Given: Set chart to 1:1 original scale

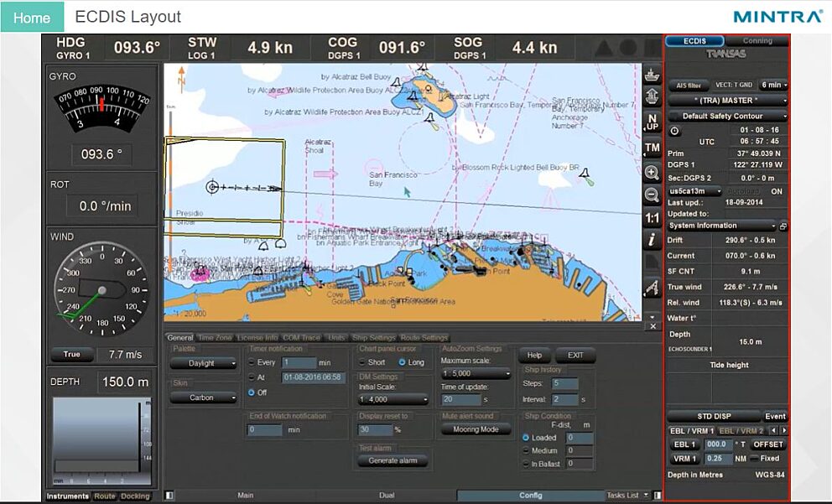Looking at the screenshot, I should point(653,218).
